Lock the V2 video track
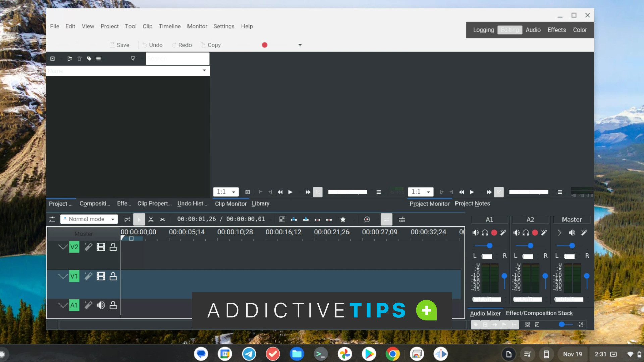Image resolution: width=644 pixels, height=362 pixels. tap(113, 247)
